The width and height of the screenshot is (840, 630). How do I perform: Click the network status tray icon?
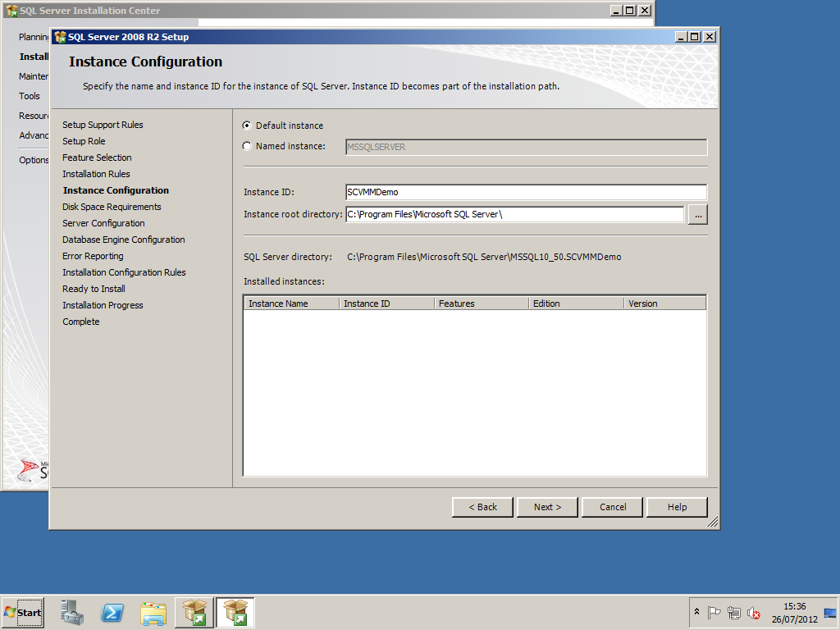point(734,612)
